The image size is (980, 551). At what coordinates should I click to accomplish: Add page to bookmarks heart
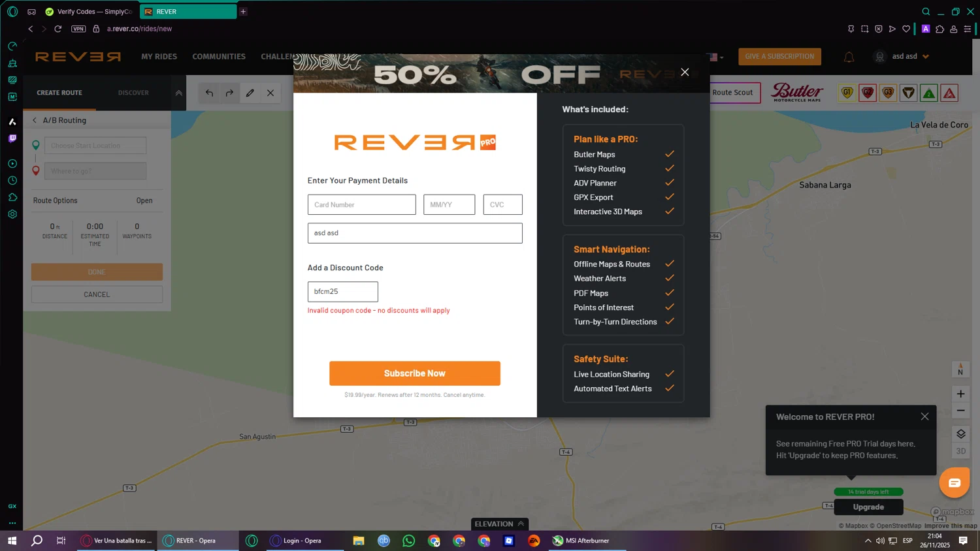tap(906, 29)
